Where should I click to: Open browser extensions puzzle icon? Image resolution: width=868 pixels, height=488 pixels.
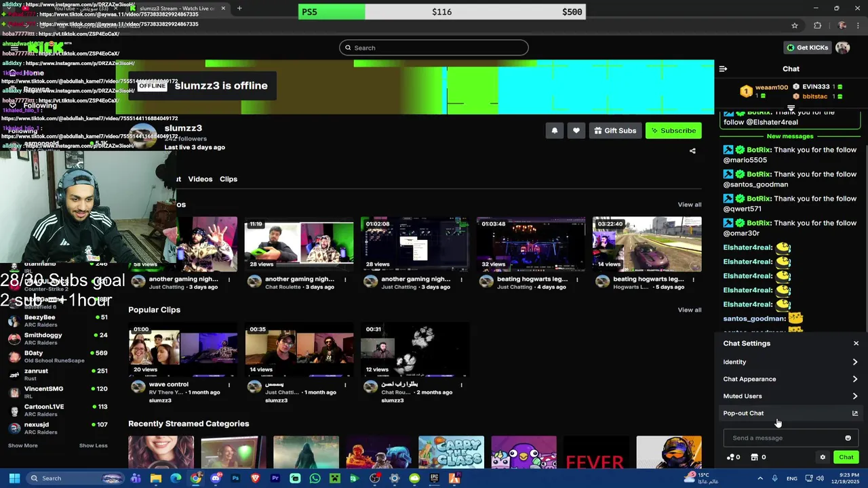817,26
